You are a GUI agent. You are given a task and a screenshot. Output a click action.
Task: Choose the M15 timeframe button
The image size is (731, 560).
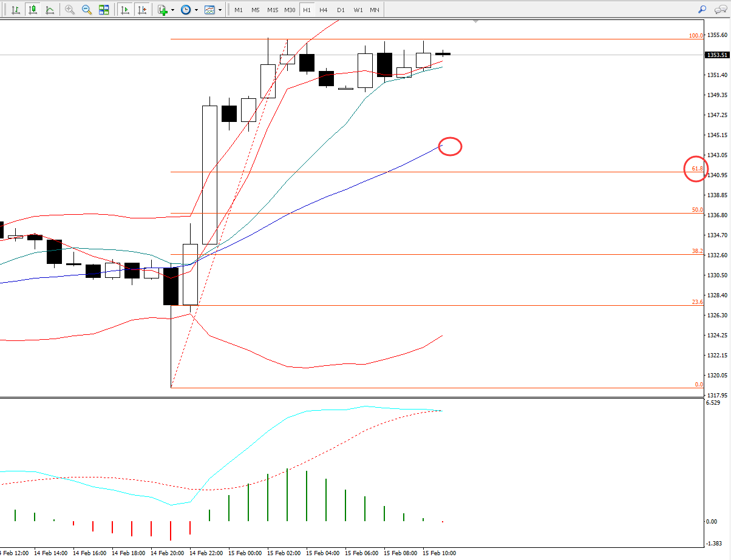273,10
